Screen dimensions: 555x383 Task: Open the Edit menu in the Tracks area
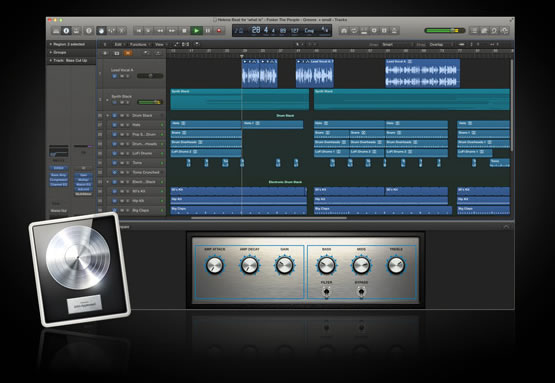click(x=118, y=44)
